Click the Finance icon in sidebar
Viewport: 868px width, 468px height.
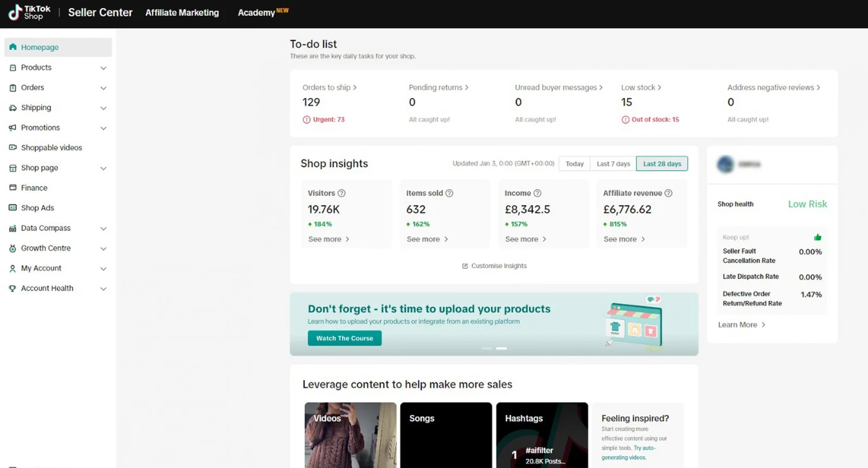(13, 188)
